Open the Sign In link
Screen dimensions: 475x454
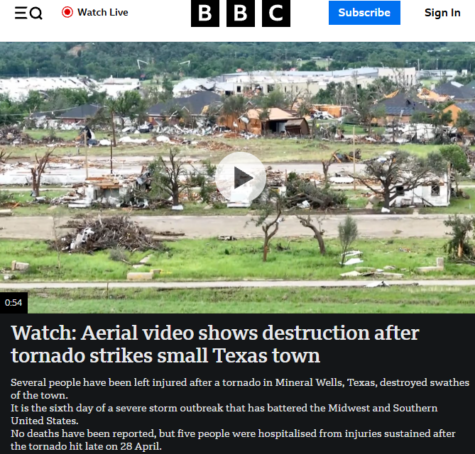click(x=442, y=13)
